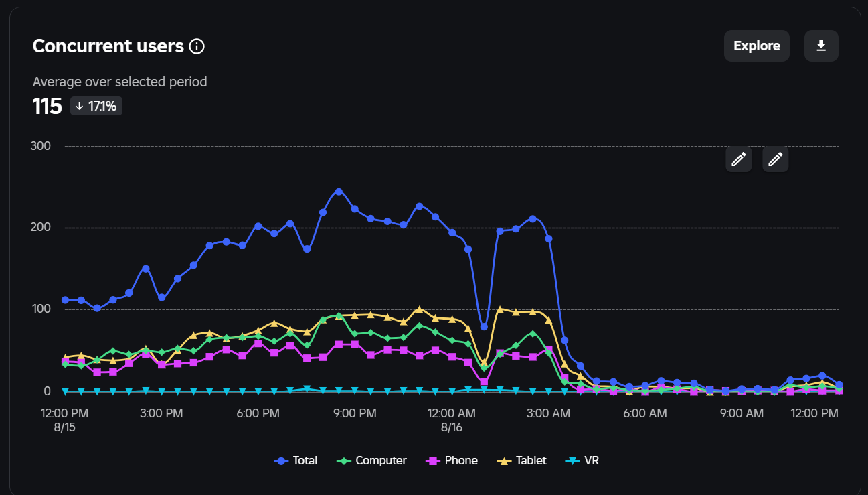Click the 115 average value
868x495 pixels.
pos(48,107)
